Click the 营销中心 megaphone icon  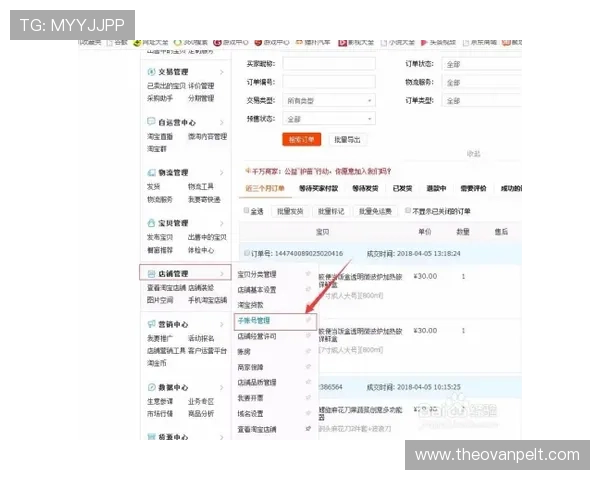coord(152,324)
